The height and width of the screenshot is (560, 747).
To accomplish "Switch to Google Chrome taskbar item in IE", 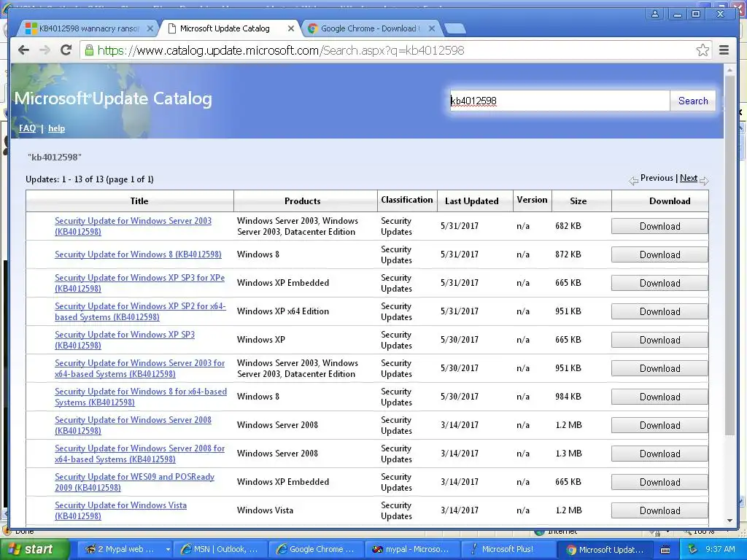I will pyautogui.click(x=317, y=549).
